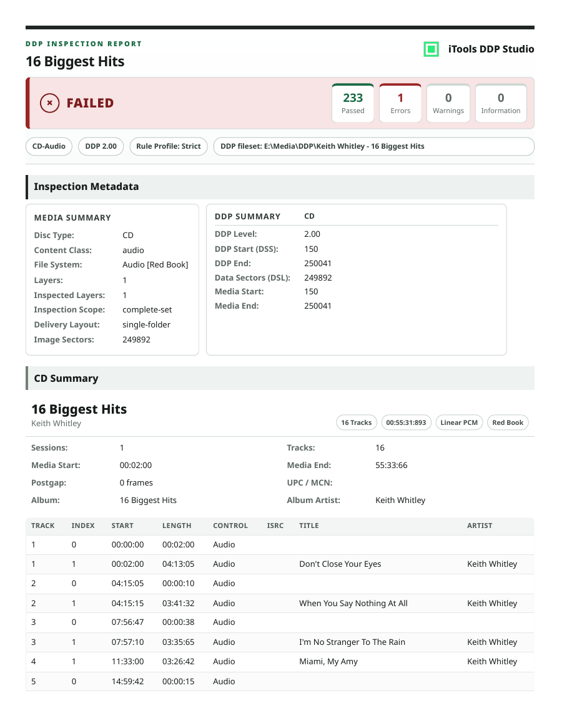
Task: Select the 233 Passed counter card
Action: [x=353, y=103]
